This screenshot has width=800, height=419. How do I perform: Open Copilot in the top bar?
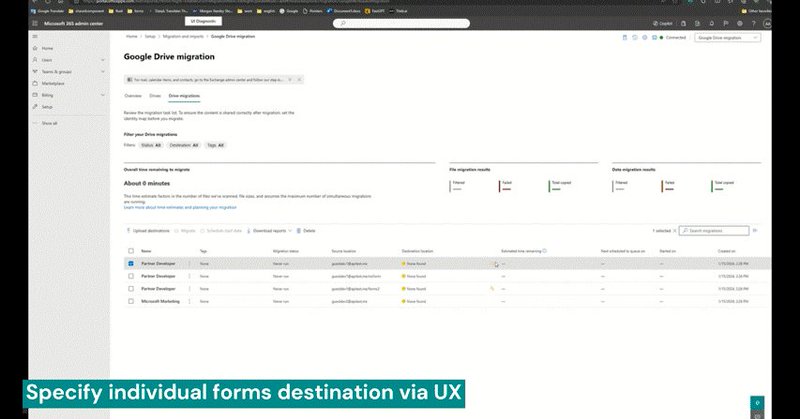(x=662, y=23)
